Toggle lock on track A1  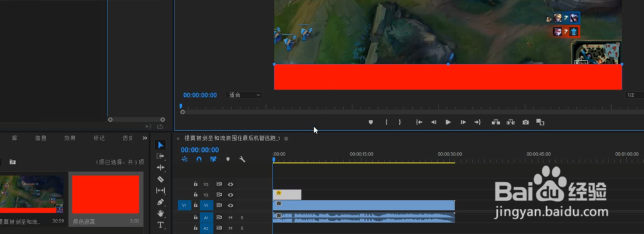click(196, 217)
